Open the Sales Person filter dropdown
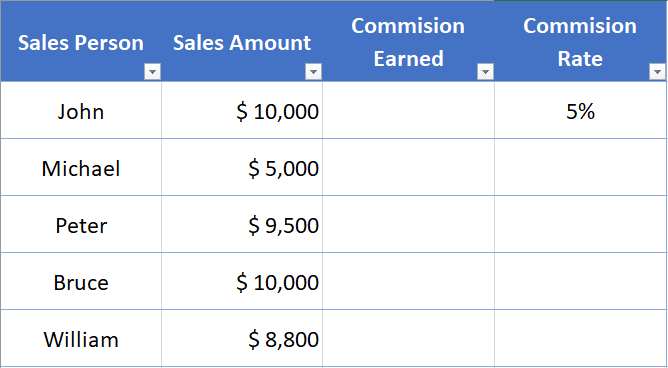The width and height of the screenshot is (668, 368). (x=153, y=72)
